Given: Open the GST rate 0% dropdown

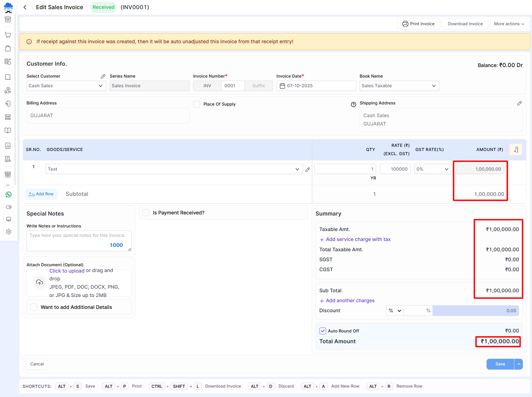Looking at the screenshot, I should click(433, 169).
